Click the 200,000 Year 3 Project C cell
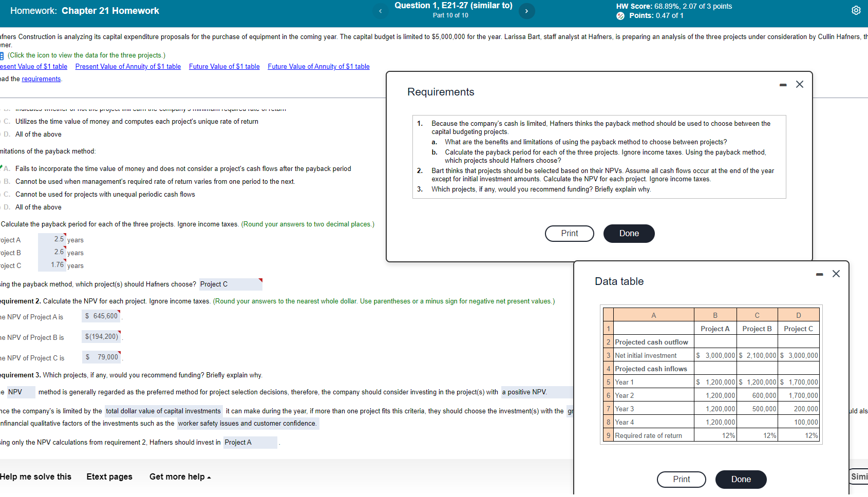 [x=799, y=409]
